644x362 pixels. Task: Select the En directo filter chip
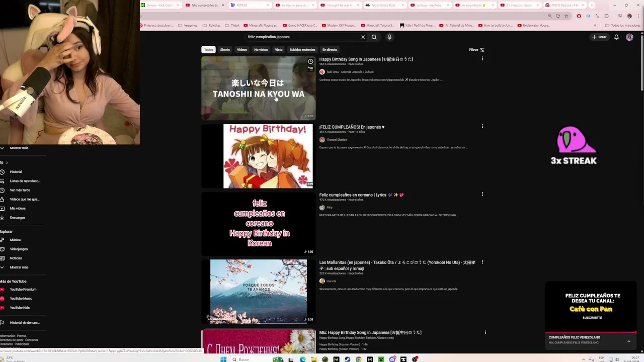(330, 50)
